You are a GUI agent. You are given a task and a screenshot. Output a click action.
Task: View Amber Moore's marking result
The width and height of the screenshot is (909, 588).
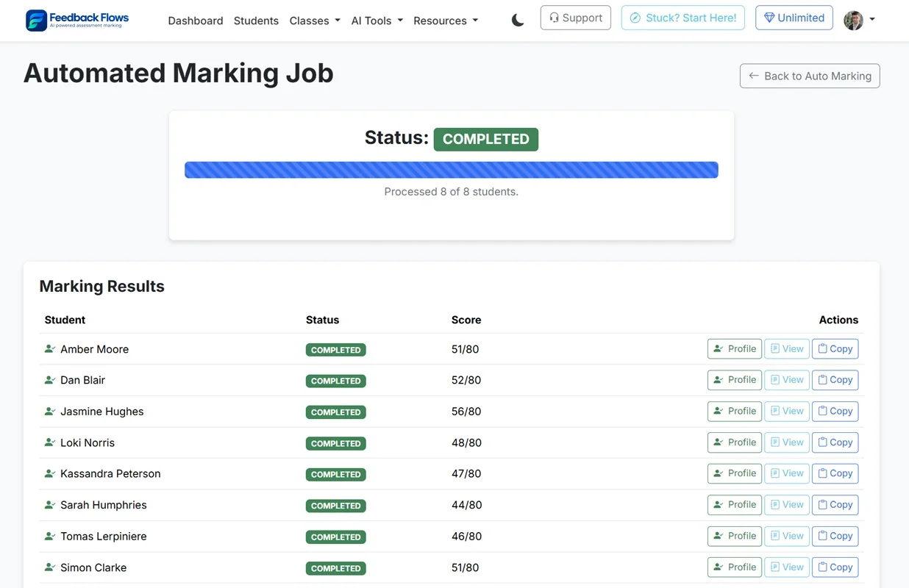click(x=787, y=349)
